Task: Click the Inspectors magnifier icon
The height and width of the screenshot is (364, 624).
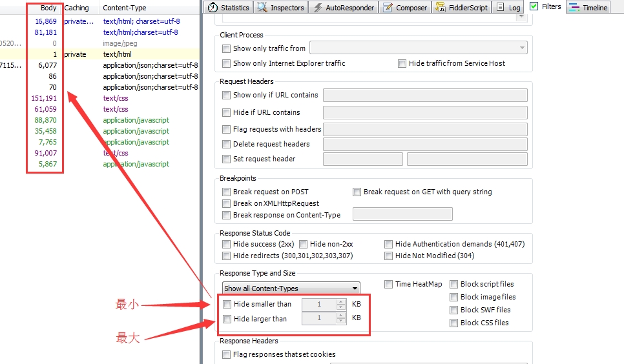Action: tap(262, 7)
